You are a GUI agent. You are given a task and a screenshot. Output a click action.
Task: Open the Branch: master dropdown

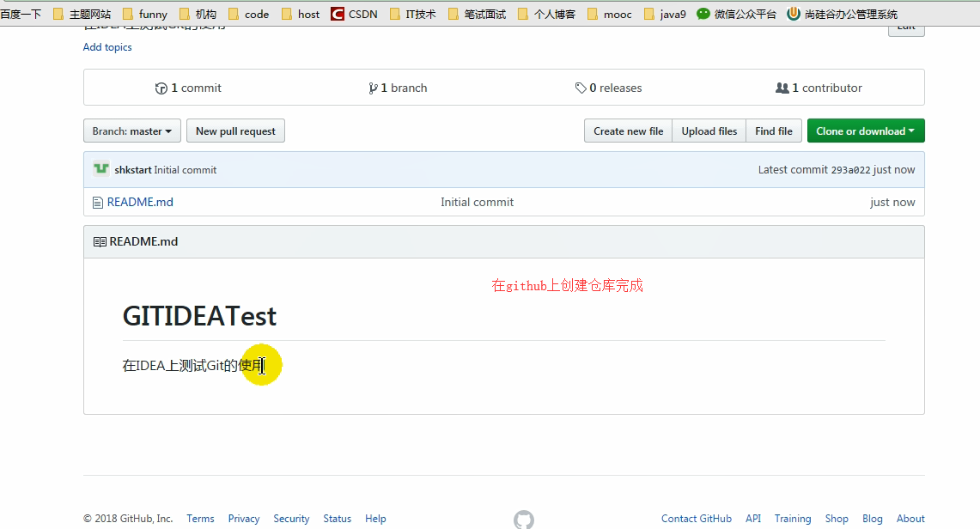[132, 131]
